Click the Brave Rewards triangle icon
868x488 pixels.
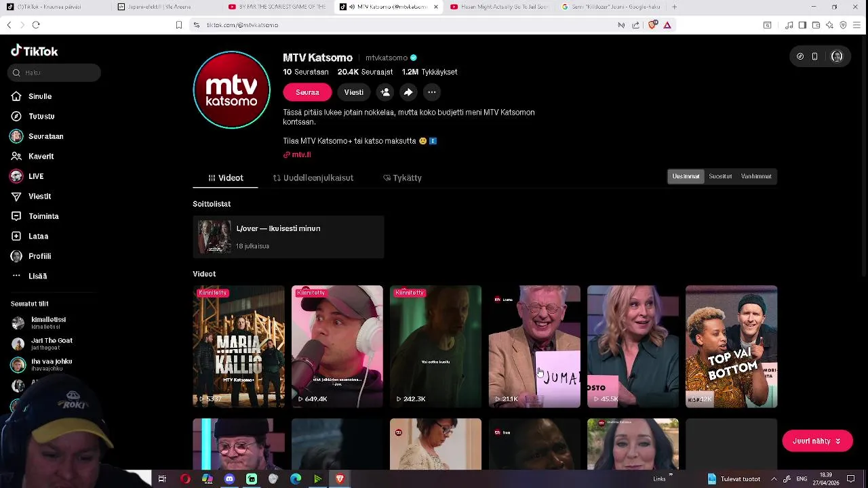point(667,25)
